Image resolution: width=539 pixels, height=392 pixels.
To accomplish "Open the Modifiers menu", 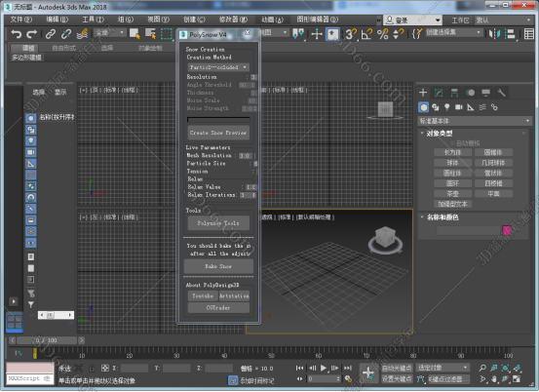I will click(x=233, y=20).
